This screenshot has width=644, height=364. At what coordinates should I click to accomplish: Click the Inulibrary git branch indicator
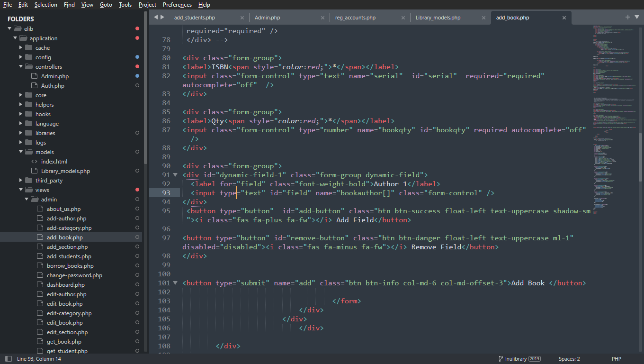pos(519,359)
